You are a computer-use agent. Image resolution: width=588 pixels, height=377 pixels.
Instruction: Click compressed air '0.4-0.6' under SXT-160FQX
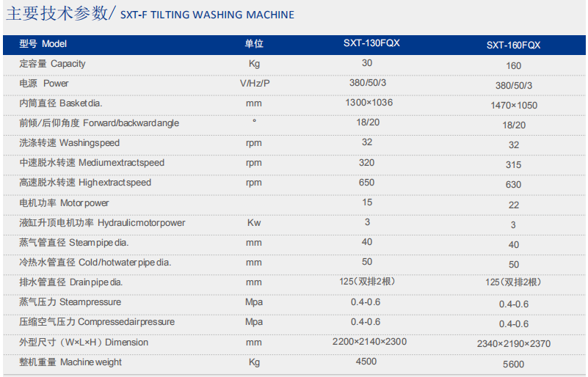coord(514,324)
